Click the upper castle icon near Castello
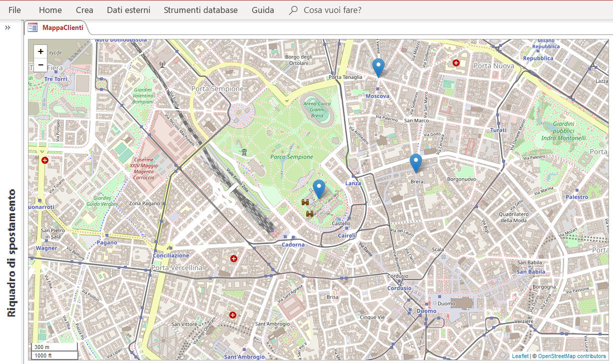Viewport: 613px width, 364px height. pyautogui.click(x=305, y=202)
